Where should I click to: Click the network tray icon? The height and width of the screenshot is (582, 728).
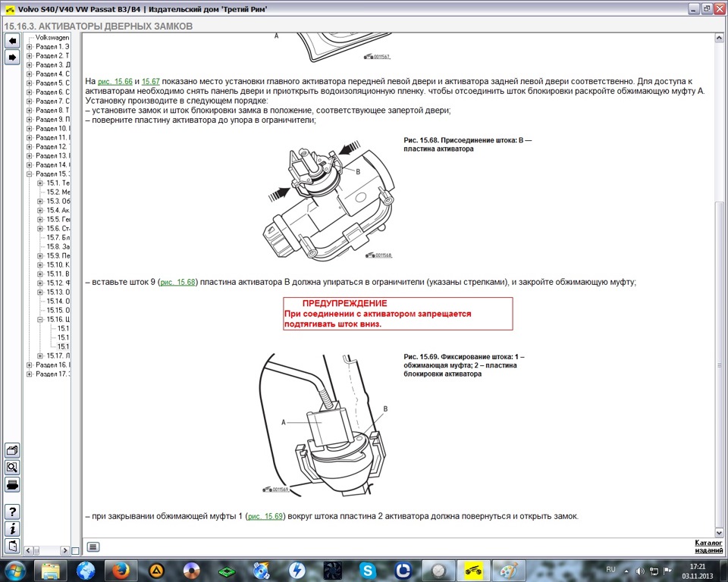654,571
